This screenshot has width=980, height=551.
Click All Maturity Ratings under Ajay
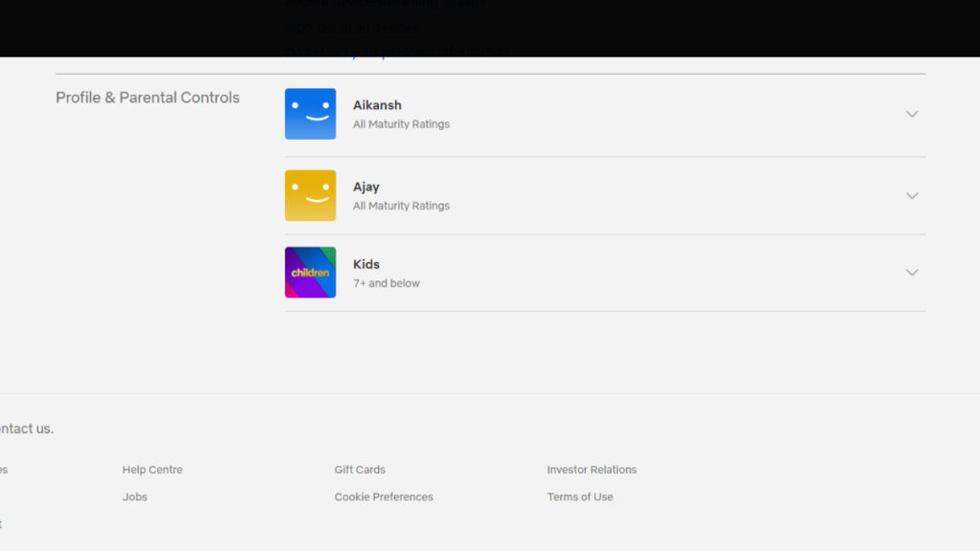[x=401, y=206]
